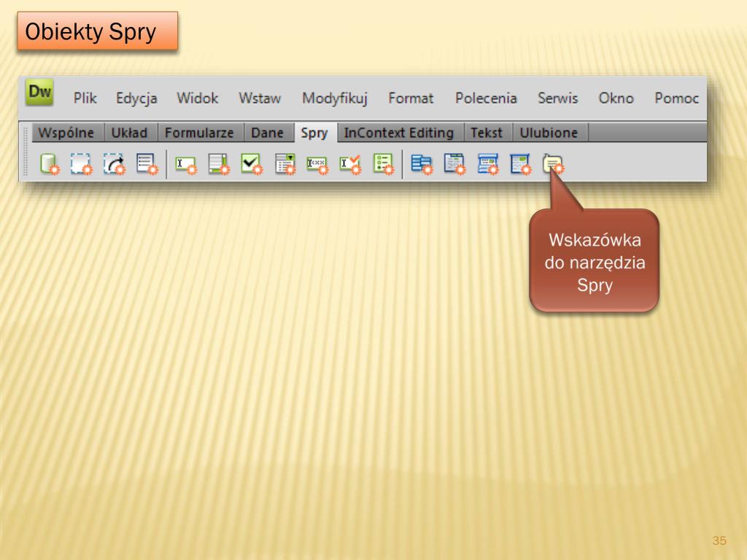The width and height of the screenshot is (747, 560).
Task: Insert a Spry Data Set
Action: 50,164
